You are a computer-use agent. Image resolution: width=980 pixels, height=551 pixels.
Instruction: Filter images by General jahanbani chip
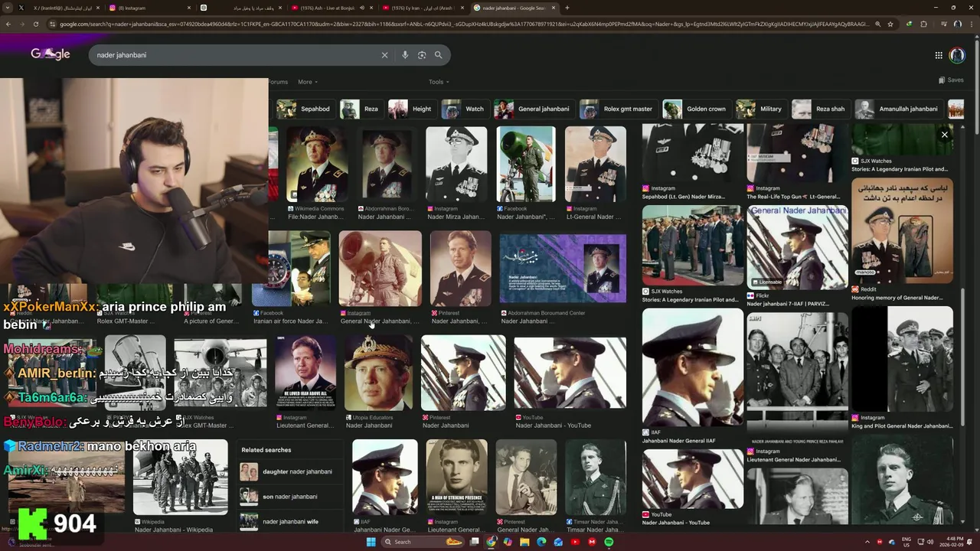coord(533,109)
